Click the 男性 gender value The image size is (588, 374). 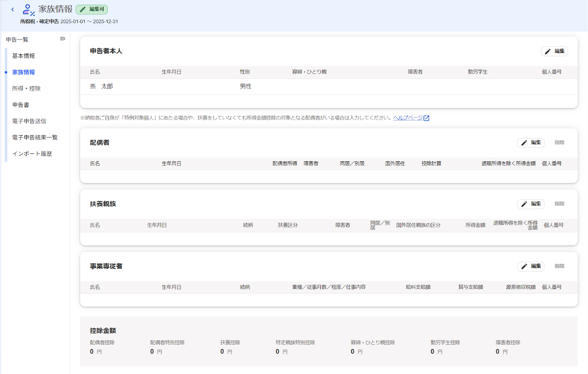coord(246,86)
